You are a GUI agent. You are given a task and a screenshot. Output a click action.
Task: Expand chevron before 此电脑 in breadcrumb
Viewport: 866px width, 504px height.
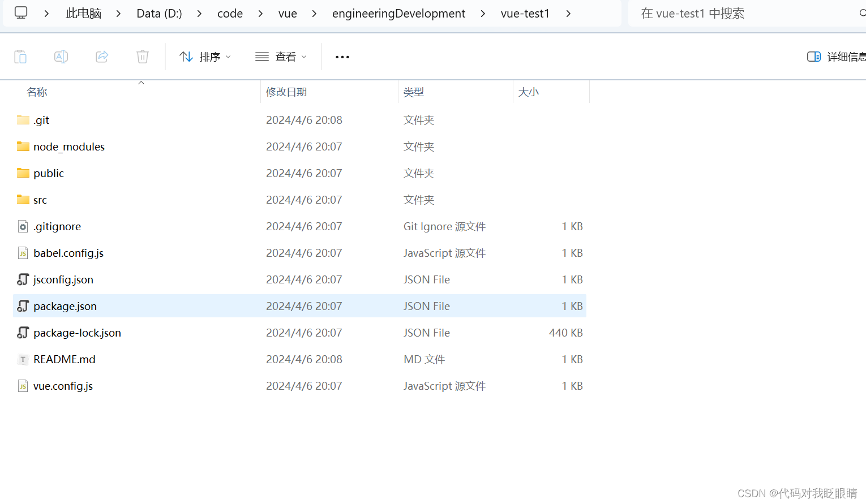[46, 14]
